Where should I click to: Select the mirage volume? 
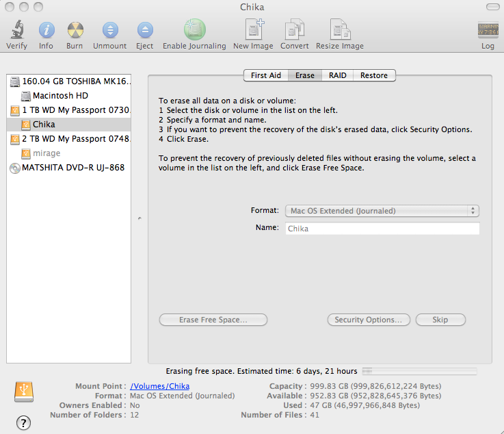pyautogui.click(x=69, y=153)
